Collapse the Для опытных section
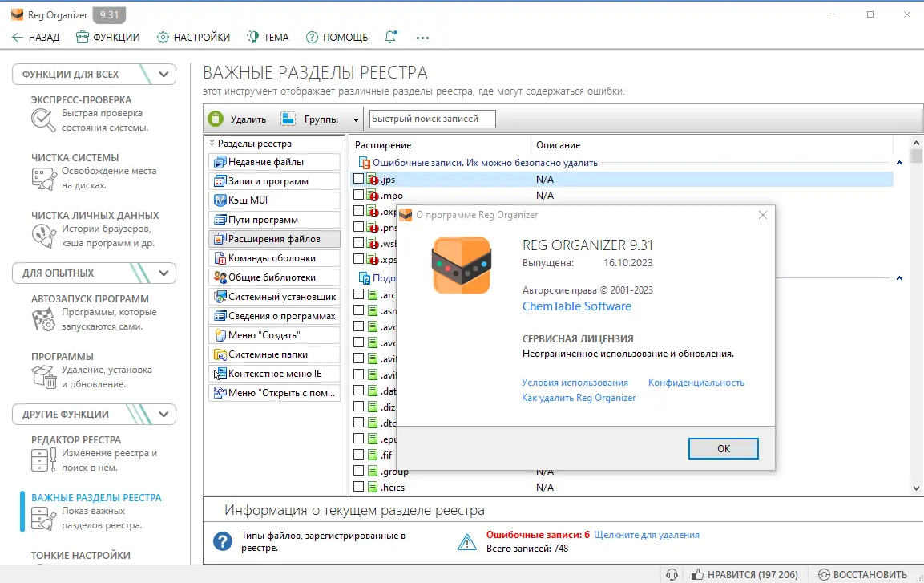 163,273
